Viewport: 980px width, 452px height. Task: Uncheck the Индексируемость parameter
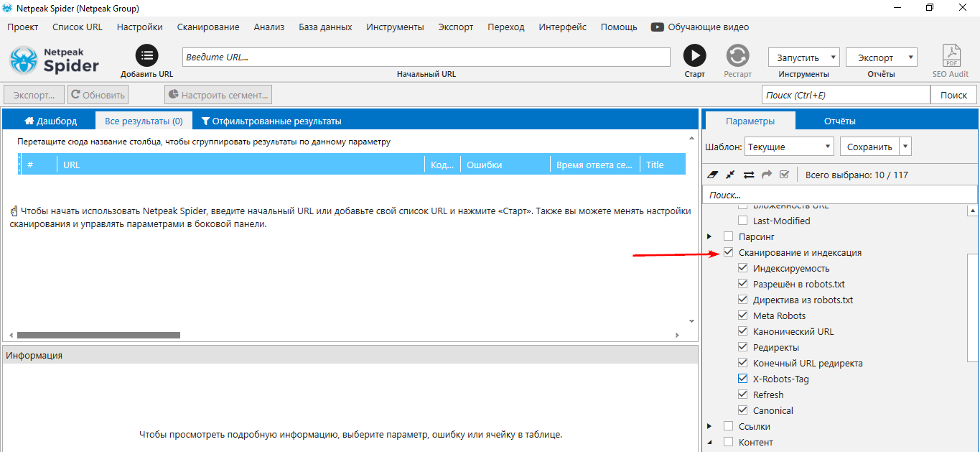click(x=743, y=268)
